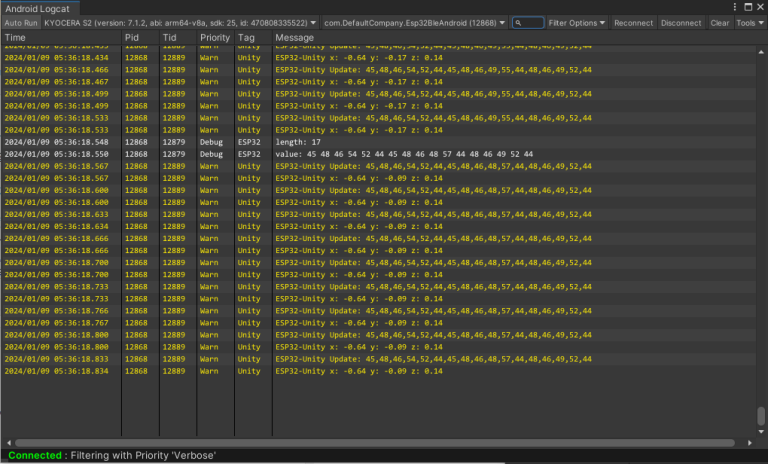Maximize the Android Logcat window
Viewport: 768px width, 464px height.
point(748,7)
